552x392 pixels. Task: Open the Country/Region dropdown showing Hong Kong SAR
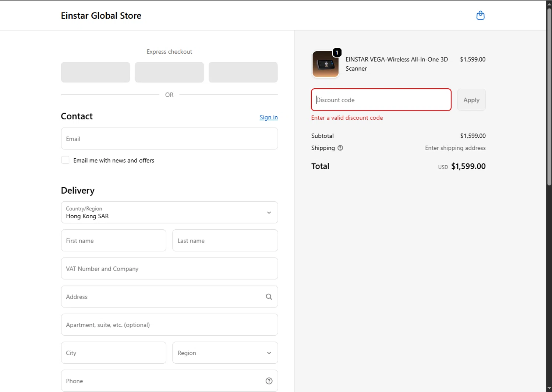click(x=169, y=212)
